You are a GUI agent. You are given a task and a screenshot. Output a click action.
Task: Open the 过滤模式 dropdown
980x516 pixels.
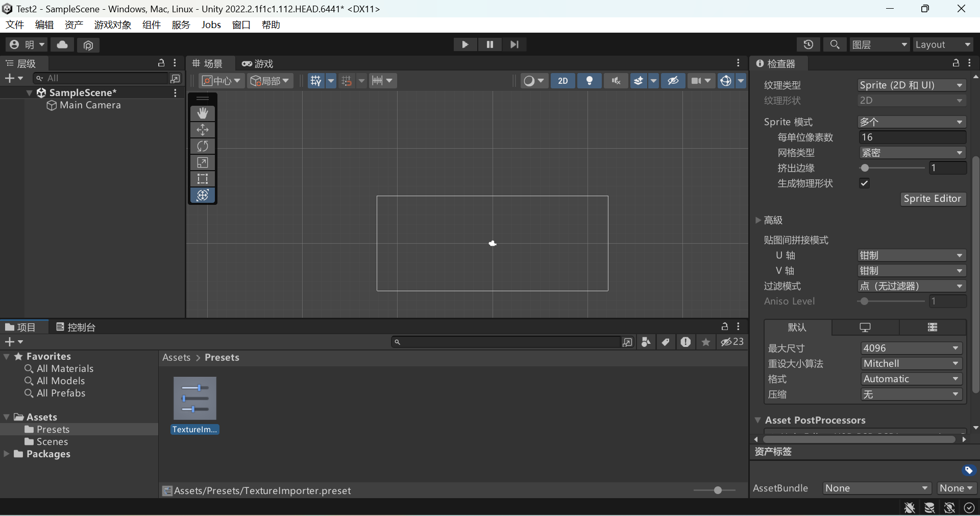[x=911, y=286]
